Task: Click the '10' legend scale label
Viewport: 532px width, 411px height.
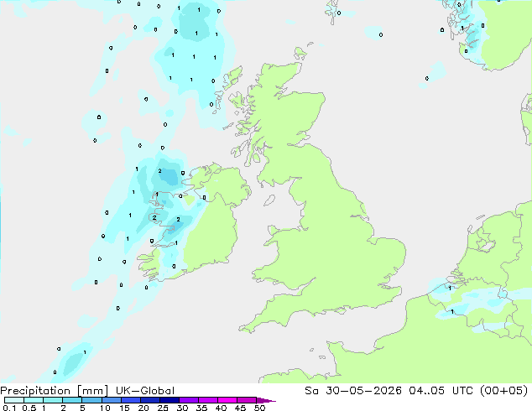Action: click(x=105, y=408)
